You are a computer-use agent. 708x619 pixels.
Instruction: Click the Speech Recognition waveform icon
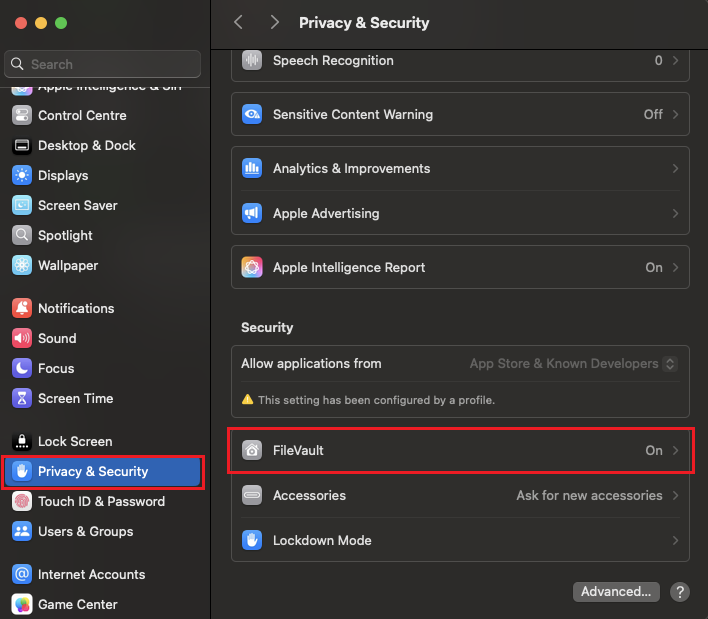click(x=252, y=61)
